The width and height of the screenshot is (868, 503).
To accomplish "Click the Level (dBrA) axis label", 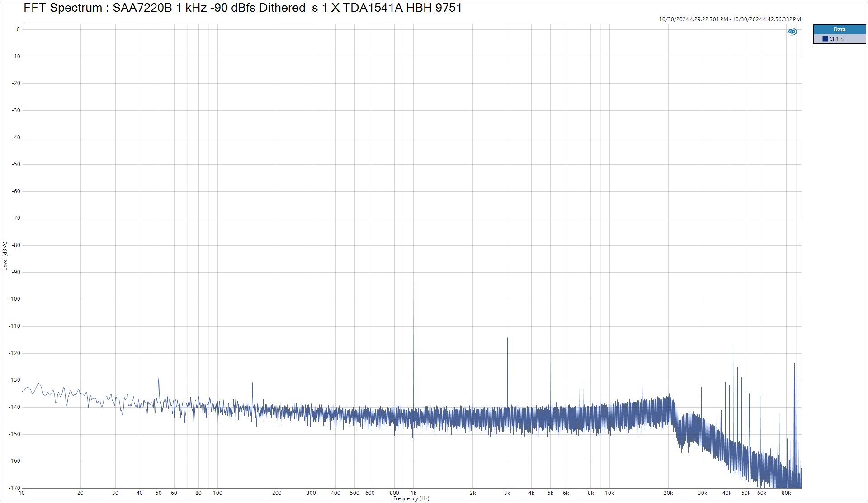I will (5, 256).
